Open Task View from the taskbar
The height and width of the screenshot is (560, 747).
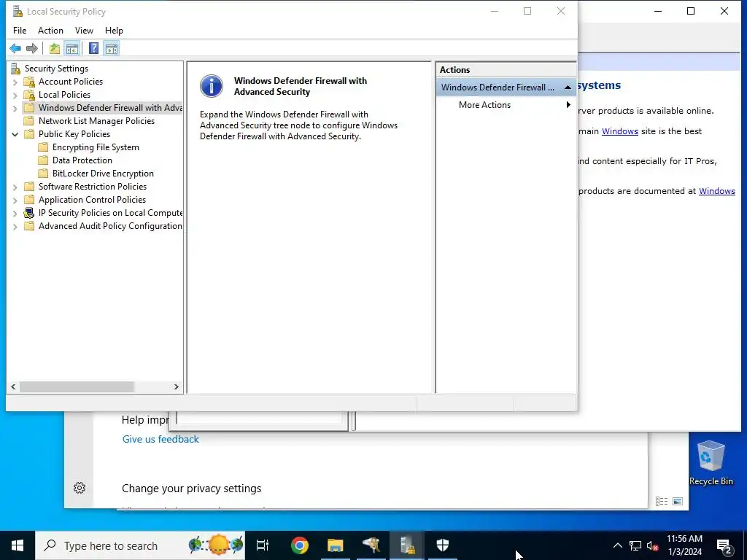(263, 545)
